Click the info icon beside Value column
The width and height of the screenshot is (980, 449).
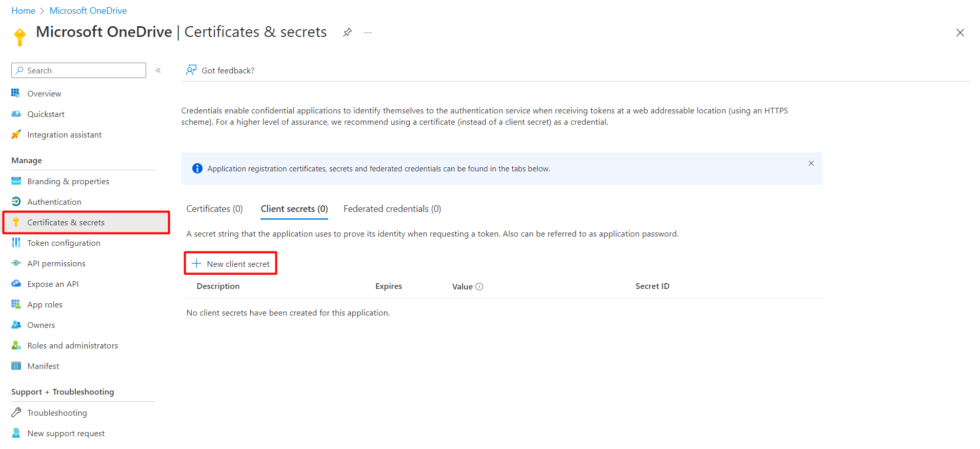tap(479, 287)
